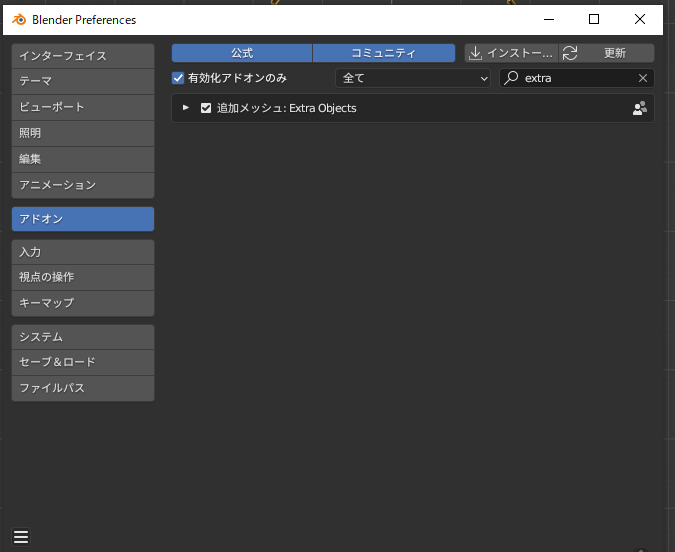Maximize the Blender Preferences window

tap(594, 19)
